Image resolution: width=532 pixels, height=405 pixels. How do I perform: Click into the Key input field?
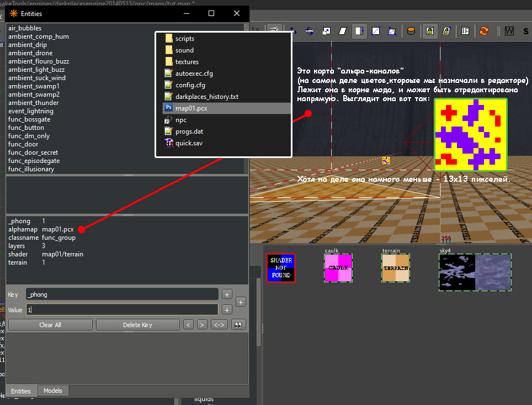(x=122, y=294)
